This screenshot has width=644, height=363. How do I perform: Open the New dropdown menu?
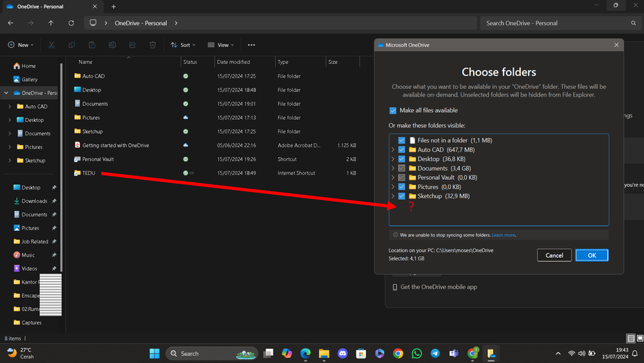[x=21, y=44]
